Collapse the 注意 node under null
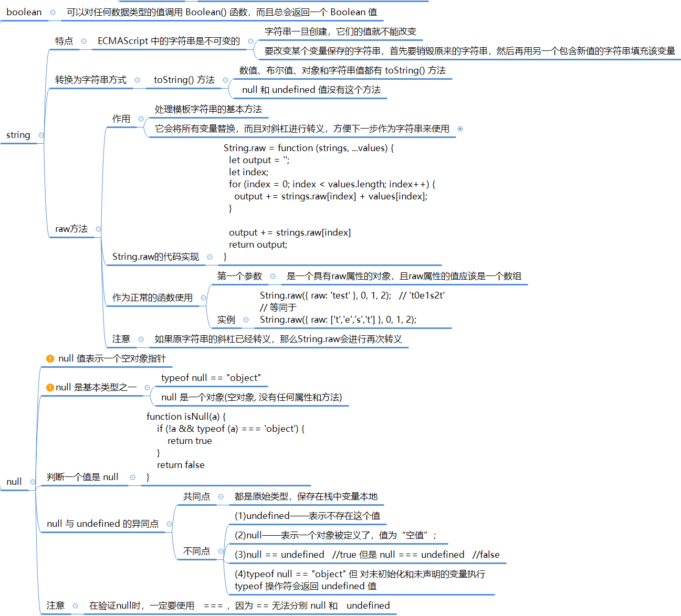The height and width of the screenshot is (616, 681). tap(75, 606)
